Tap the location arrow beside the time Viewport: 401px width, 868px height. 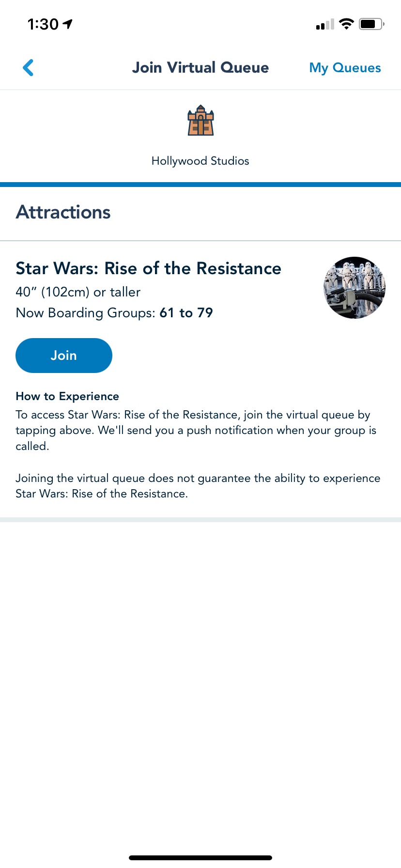[68, 24]
